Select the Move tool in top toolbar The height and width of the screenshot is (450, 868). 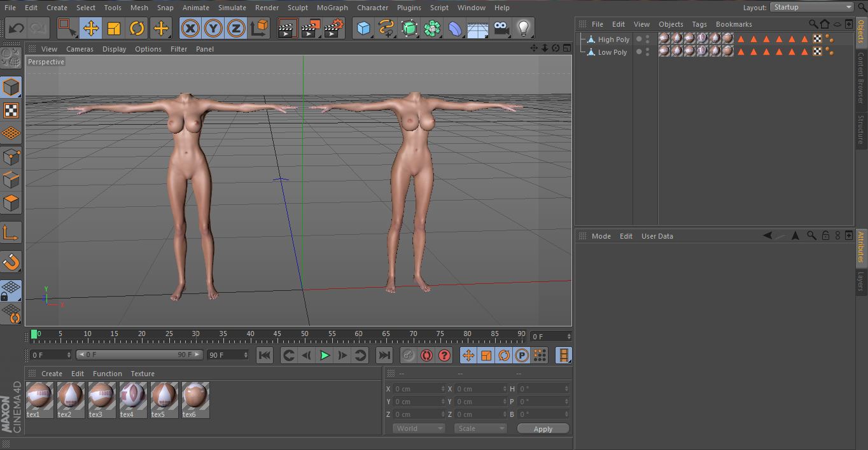[x=91, y=28]
